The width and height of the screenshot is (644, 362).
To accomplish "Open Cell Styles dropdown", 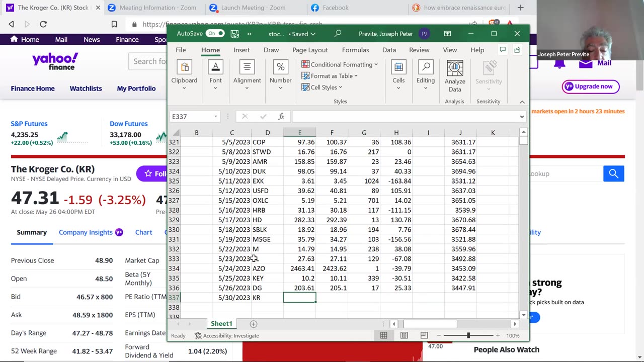I will 322,87.
